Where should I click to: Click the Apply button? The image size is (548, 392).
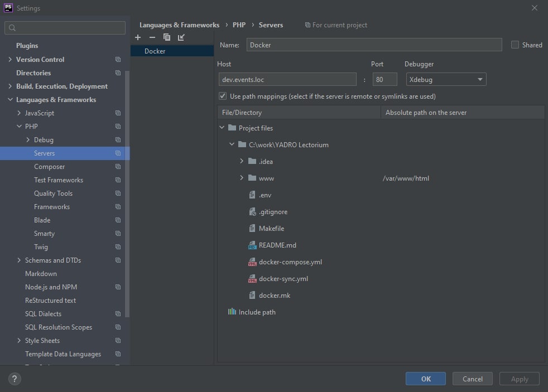tap(520, 379)
